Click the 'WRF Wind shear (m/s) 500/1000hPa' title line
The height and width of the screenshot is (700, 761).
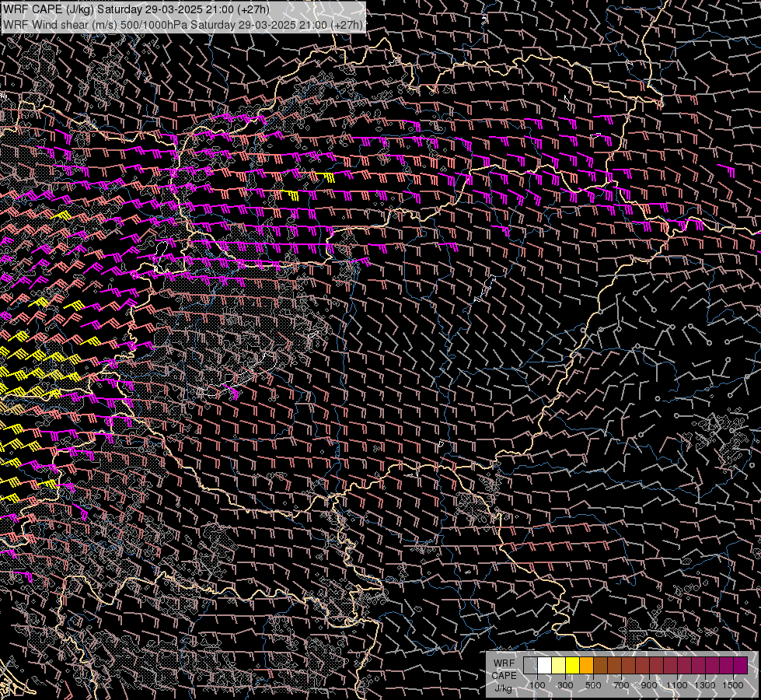point(183,25)
